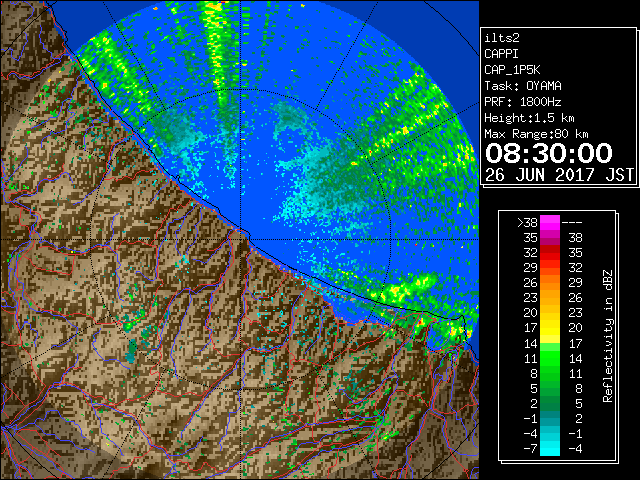
Task: Select the 'CAP_1P5K' label
Action: click(512, 70)
